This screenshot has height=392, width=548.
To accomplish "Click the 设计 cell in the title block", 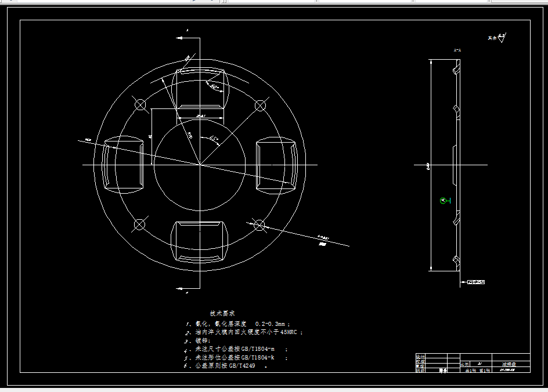I will pos(420,355).
